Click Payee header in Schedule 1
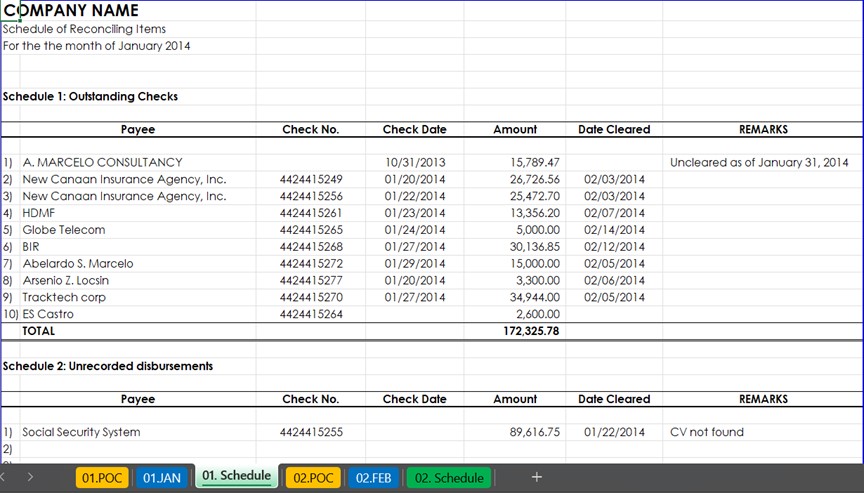The height and width of the screenshot is (493, 864). click(x=138, y=129)
